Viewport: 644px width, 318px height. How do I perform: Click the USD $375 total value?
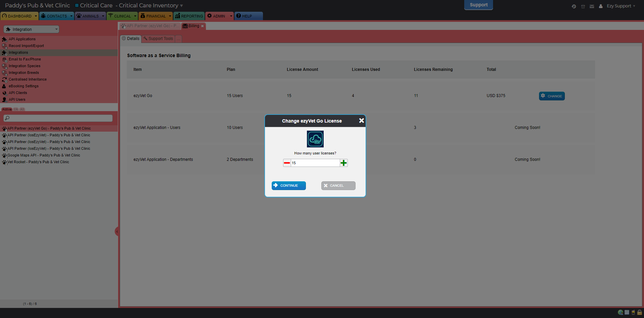[x=496, y=96]
